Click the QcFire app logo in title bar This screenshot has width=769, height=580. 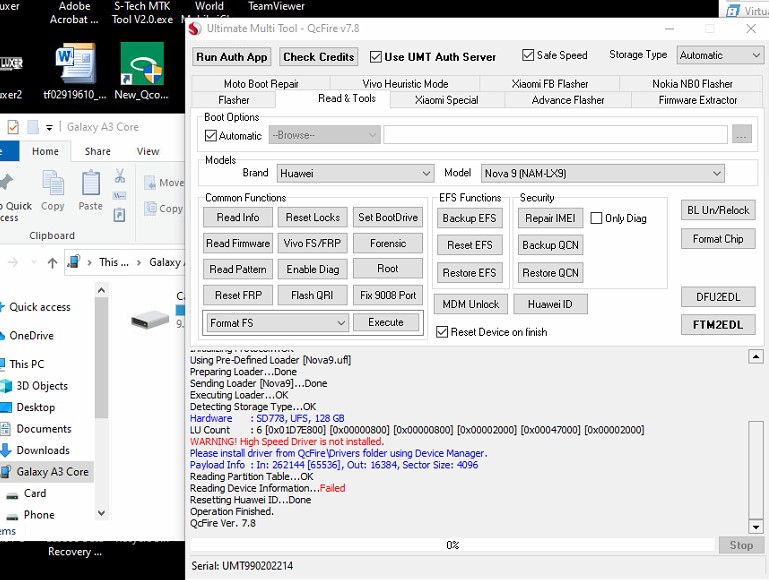195,29
